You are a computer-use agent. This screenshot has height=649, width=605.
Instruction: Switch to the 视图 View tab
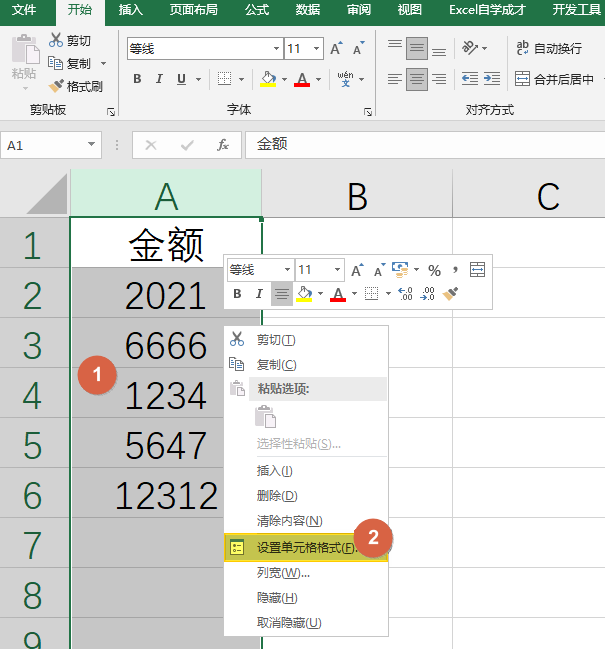point(410,10)
